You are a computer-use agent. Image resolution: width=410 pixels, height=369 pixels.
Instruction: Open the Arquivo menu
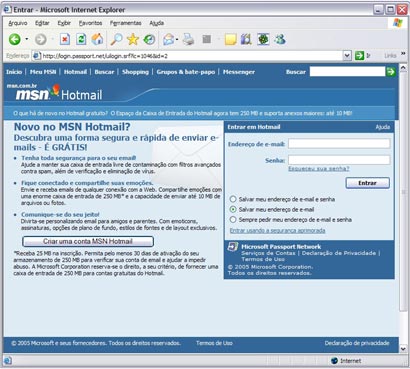point(18,23)
